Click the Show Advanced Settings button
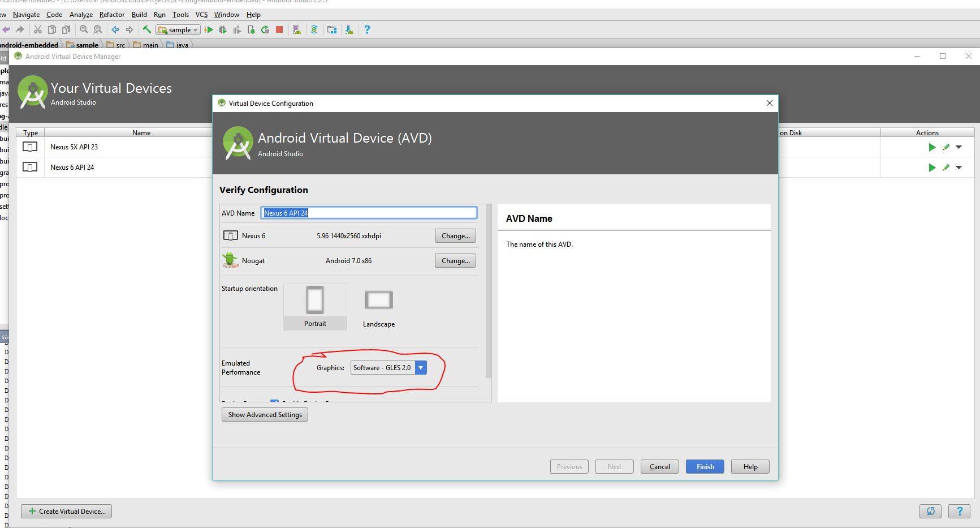 tap(264, 414)
